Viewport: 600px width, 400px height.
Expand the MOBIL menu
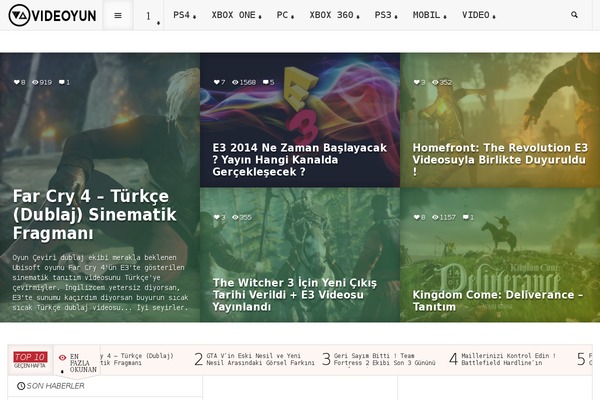click(429, 15)
